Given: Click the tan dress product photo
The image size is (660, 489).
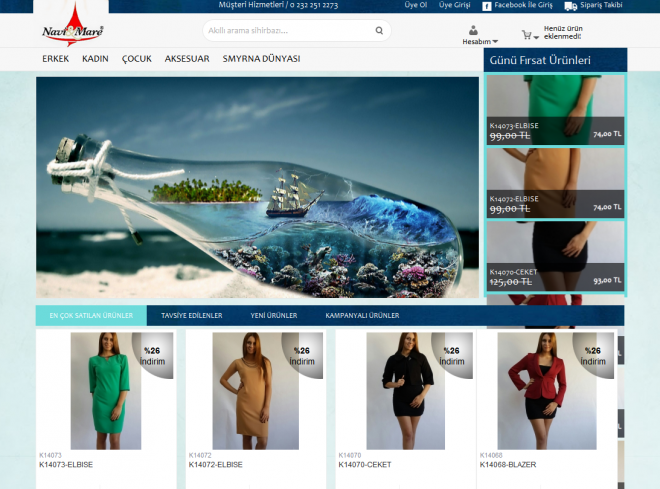Looking at the screenshot, I should [255, 391].
